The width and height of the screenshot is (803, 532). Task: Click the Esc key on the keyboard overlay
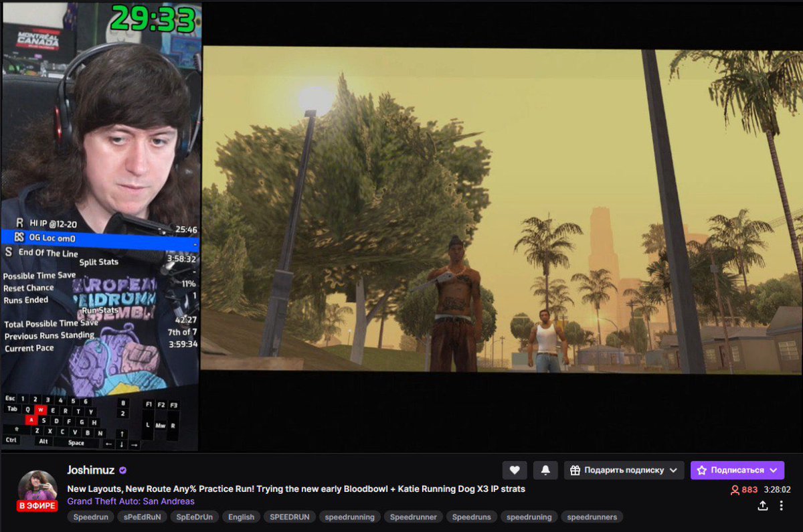pos(10,399)
